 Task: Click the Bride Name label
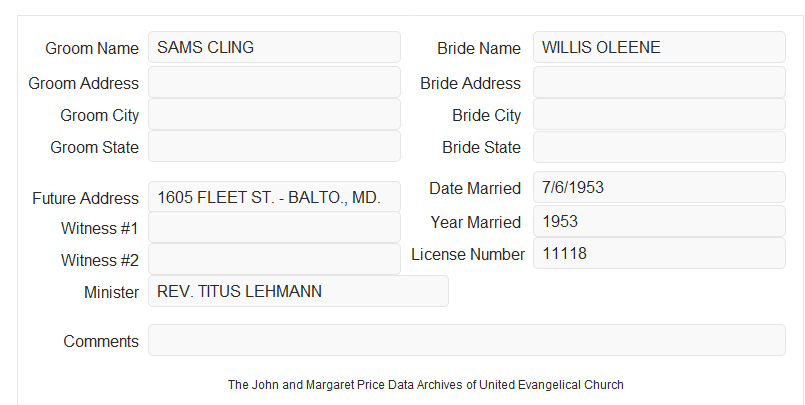click(479, 48)
